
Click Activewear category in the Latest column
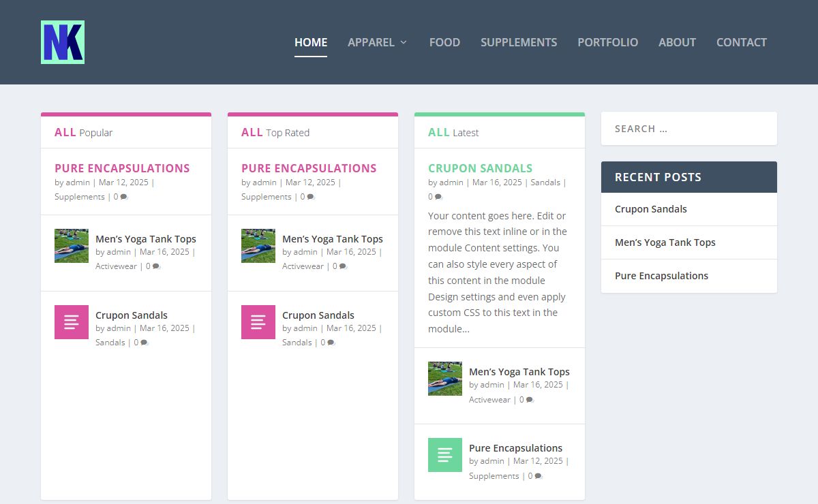(489, 400)
